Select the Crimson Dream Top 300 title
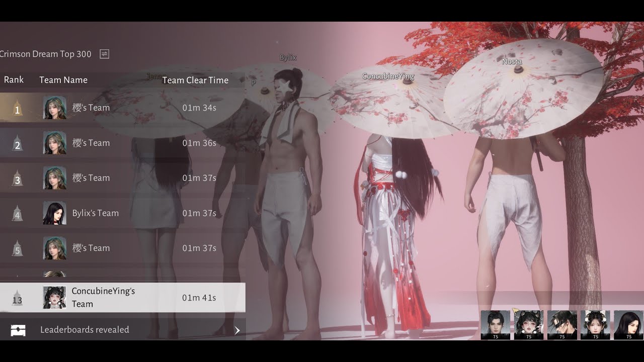 coord(46,54)
